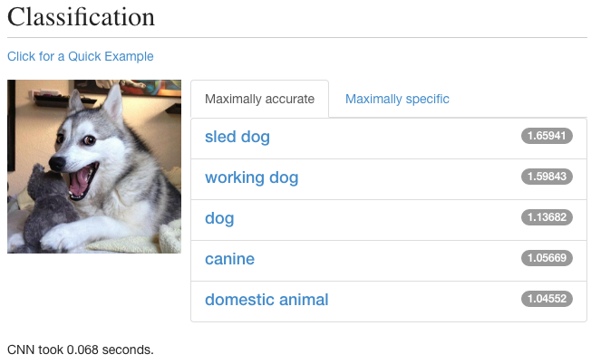Select the "working dog" classification link
Viewport: 591px width, 364px height.
(251, 177)
